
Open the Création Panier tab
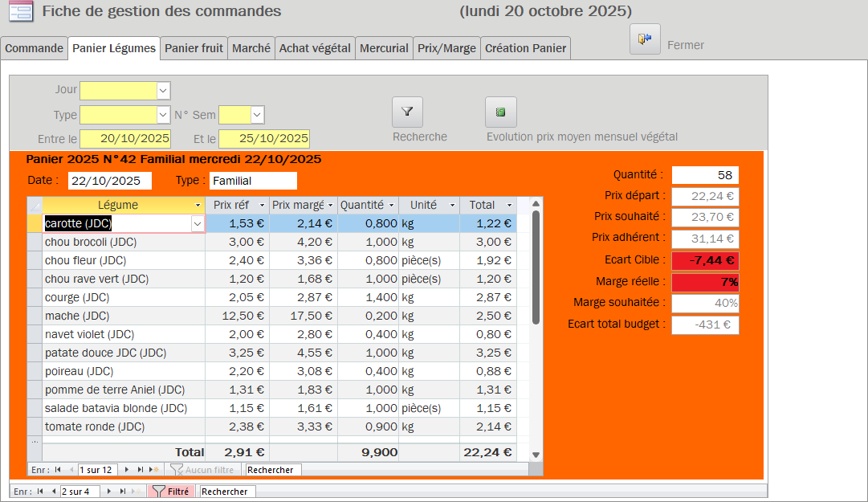(525, 48)
